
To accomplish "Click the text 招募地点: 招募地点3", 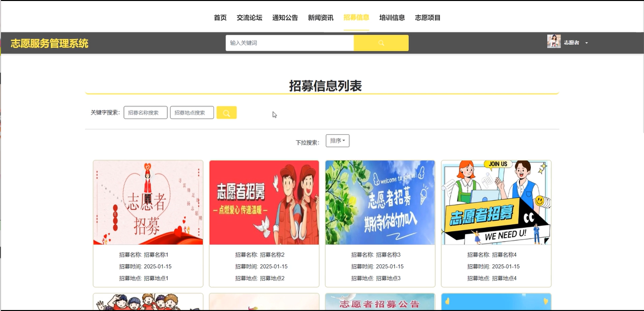I will tap(376, 279).
